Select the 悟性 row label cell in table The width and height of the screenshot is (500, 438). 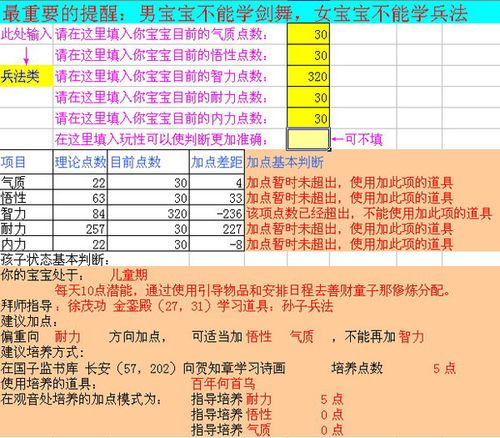point(26,198)
